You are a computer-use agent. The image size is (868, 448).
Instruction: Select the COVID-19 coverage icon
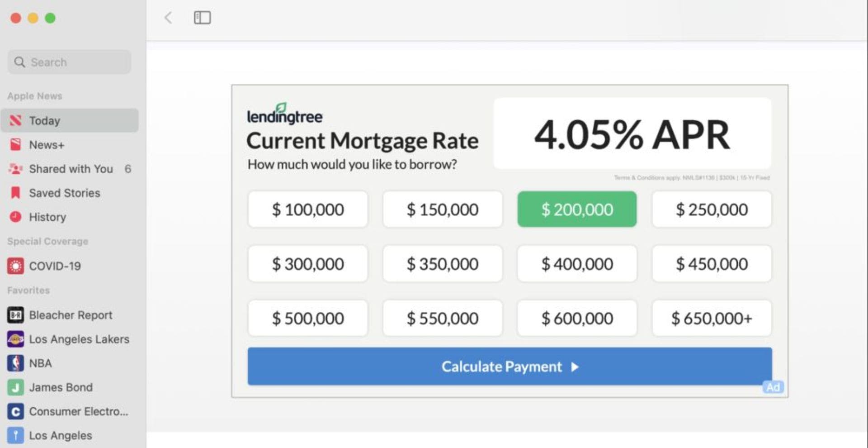pyautogui.click(x=16, y=266)
